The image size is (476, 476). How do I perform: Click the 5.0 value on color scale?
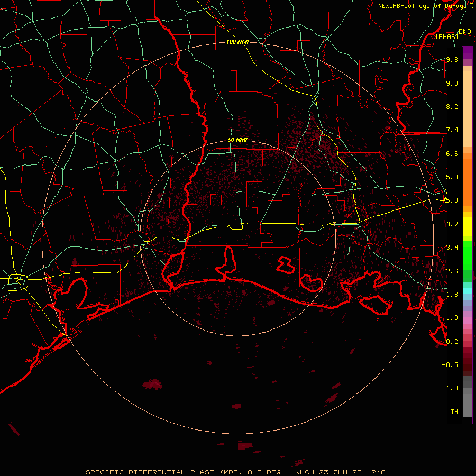click(452, 200)
